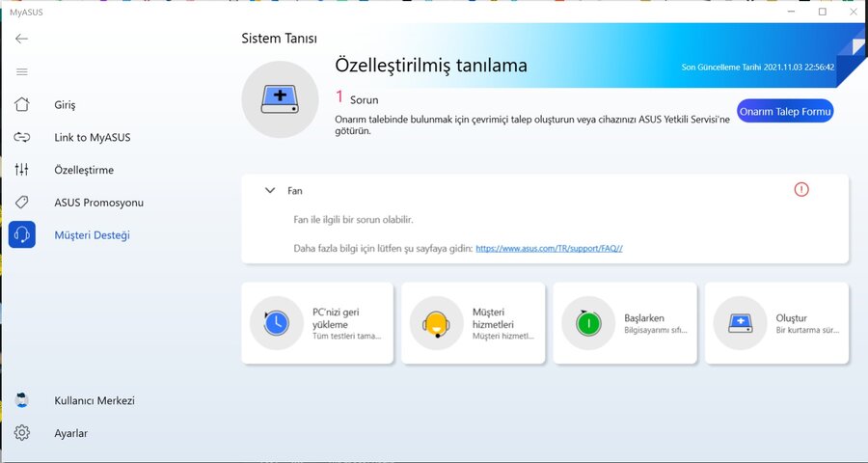Click the Fan section title
Image resolution: width=868 pixels, height=463 pixels.
[295, 191]
